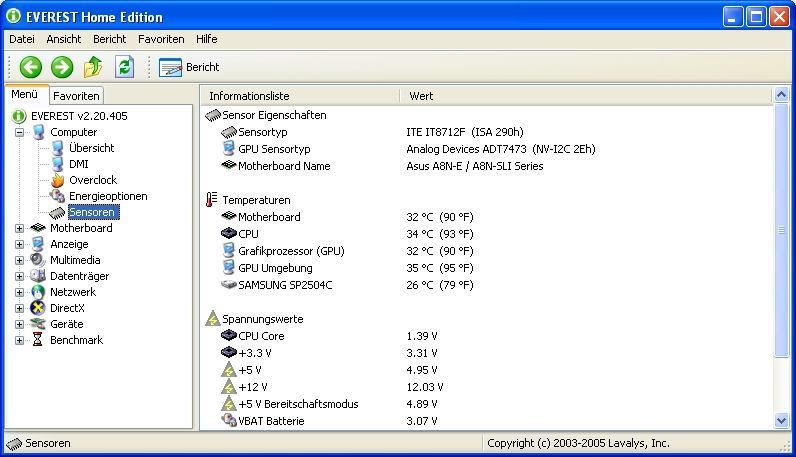Open the Favoriten menu in menu bar
This screenshot has width=796, height=457.
pyautogui.click(x=161, y=39)
